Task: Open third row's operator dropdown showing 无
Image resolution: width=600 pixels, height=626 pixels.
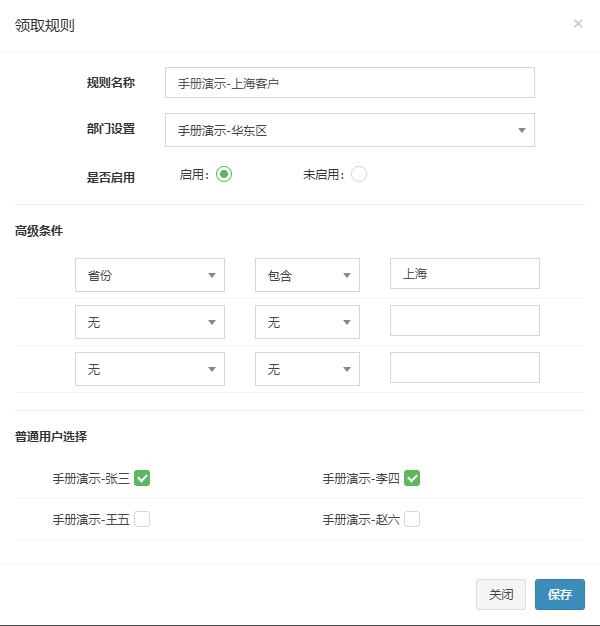Action: [x=307, y=369]
